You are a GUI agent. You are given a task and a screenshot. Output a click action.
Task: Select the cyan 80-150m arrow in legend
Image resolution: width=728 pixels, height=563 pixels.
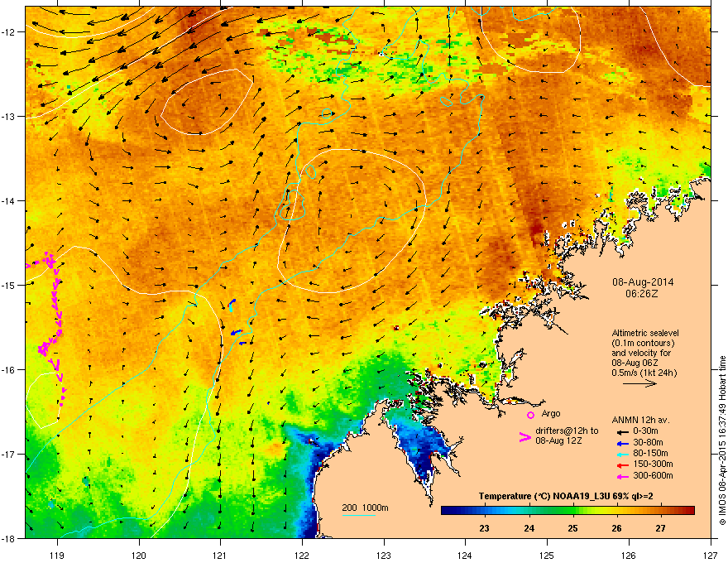point(622,454)
